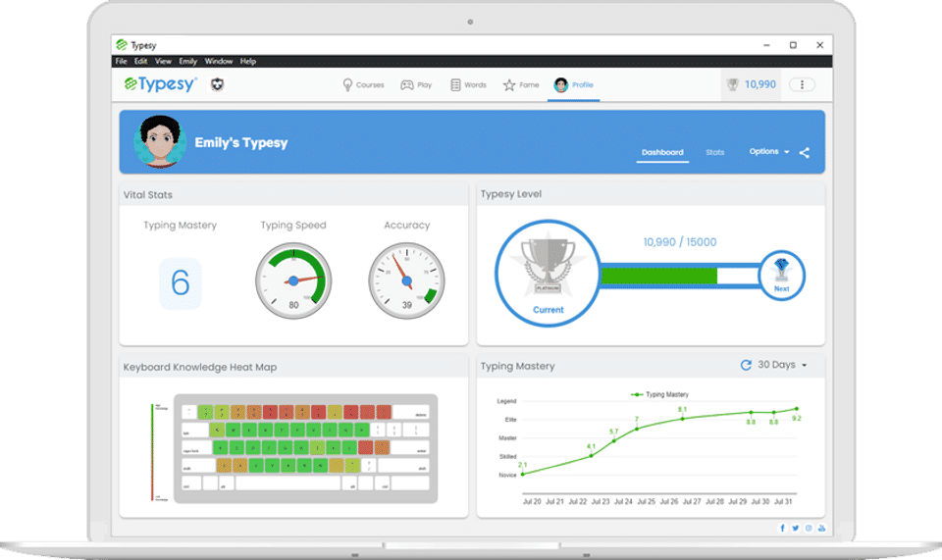Viewport: 942px width, 560px height.
Task: Open the Emily menu in menu bar
Action: pos(187,61)
